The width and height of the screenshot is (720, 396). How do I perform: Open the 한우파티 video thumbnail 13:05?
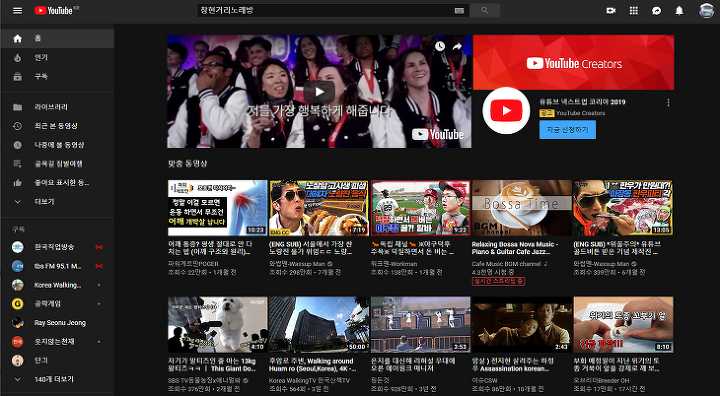623,208
